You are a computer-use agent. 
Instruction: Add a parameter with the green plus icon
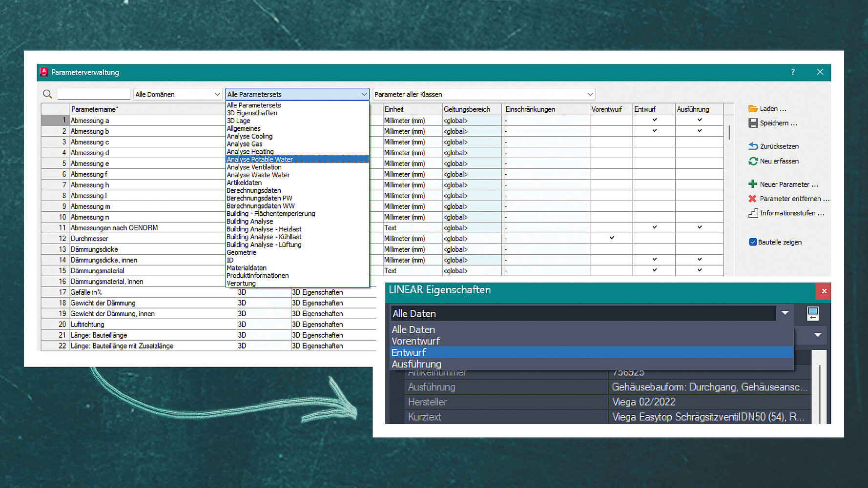pyautogui.click(x=753, y=184)
